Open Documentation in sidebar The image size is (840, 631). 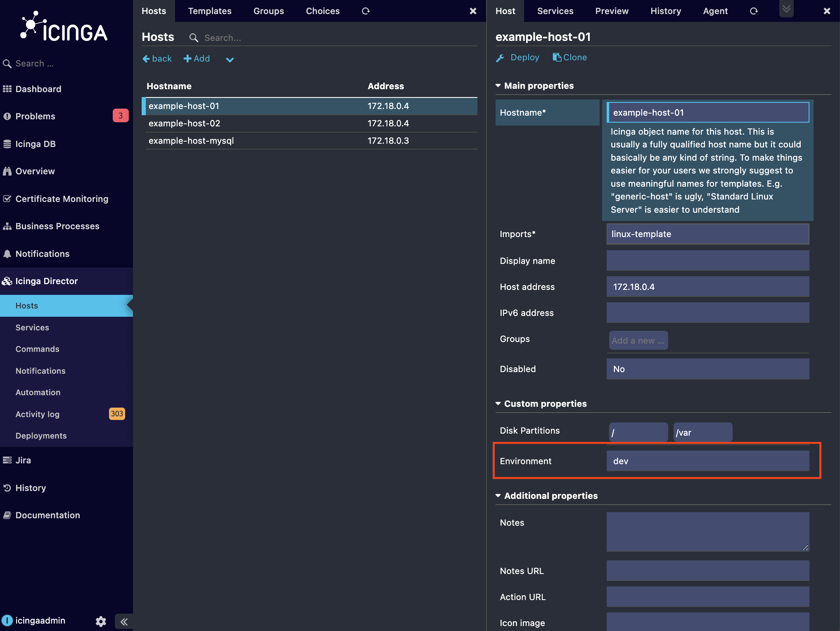click(x=47, y=515)
